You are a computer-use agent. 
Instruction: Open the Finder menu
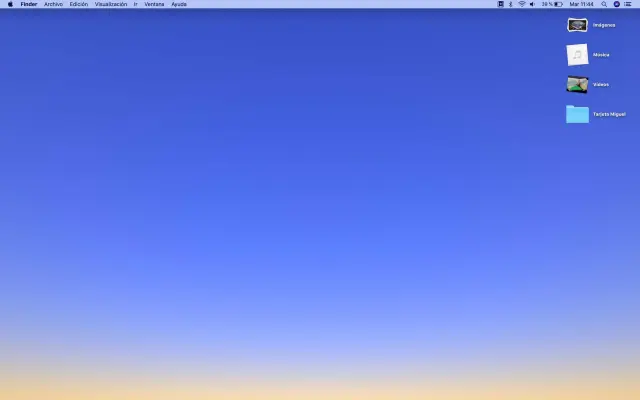29,4
